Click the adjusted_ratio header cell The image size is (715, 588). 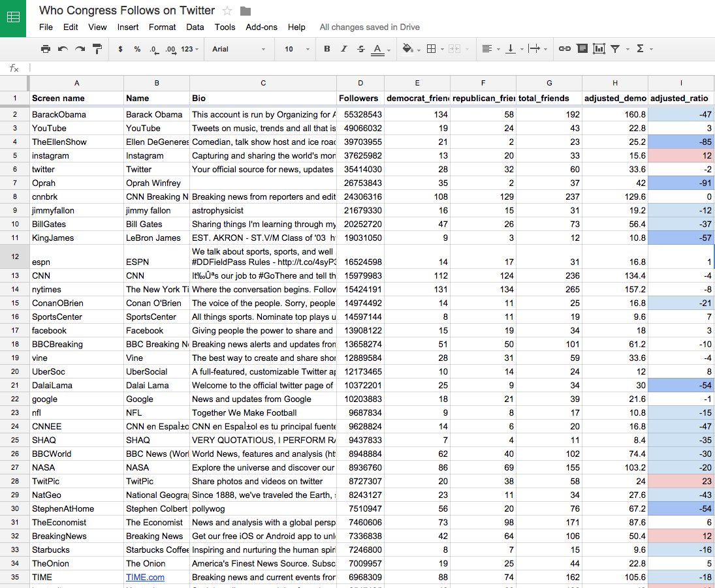(681, 98)
